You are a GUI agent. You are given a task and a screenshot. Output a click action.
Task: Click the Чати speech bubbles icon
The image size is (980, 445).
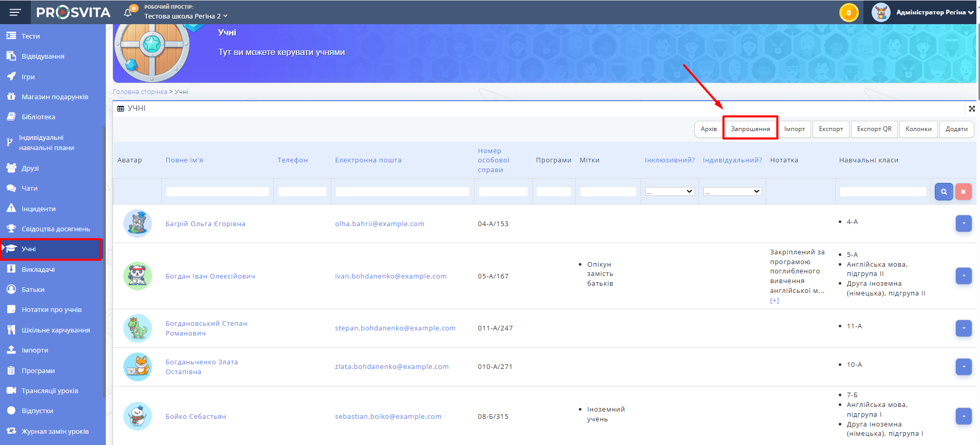11,188
